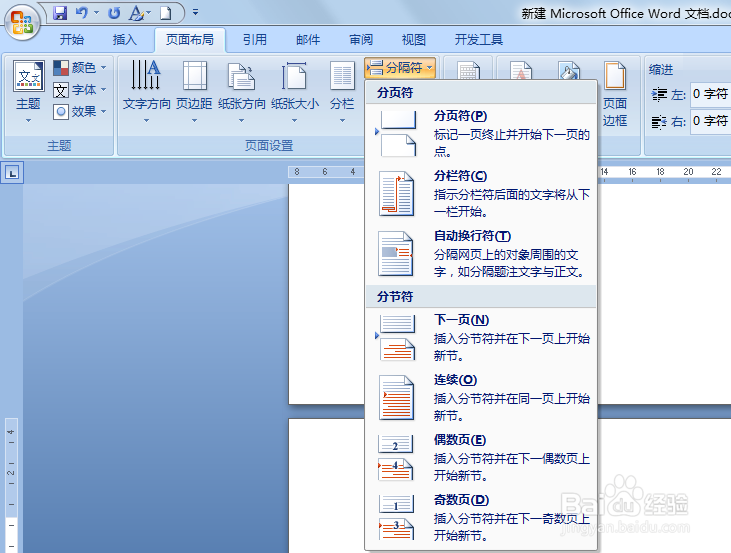Open the 开发工具 tab
Screen dimensions: 731x553
[x=479, y=40]
